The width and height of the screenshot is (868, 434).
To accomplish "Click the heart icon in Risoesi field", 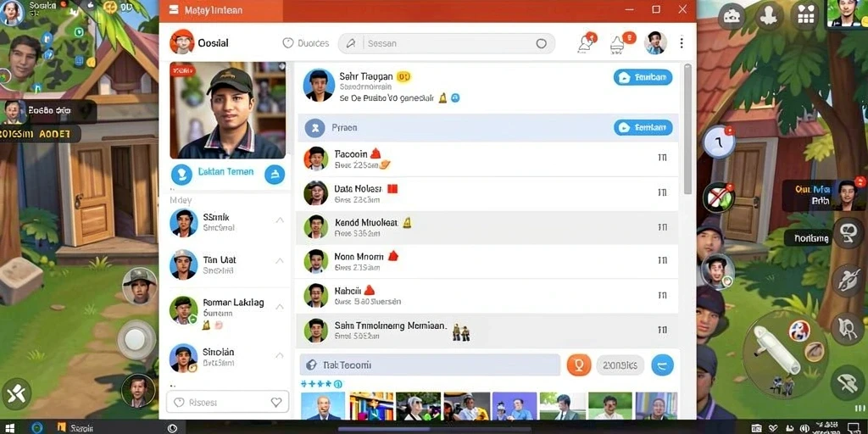I will (x=276, y=403).
